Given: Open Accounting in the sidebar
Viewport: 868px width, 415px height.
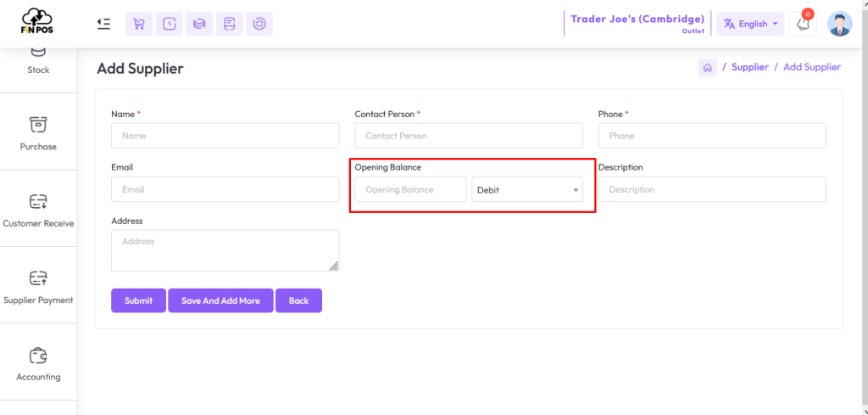Looking at the screenshot, I should [38, 363].
